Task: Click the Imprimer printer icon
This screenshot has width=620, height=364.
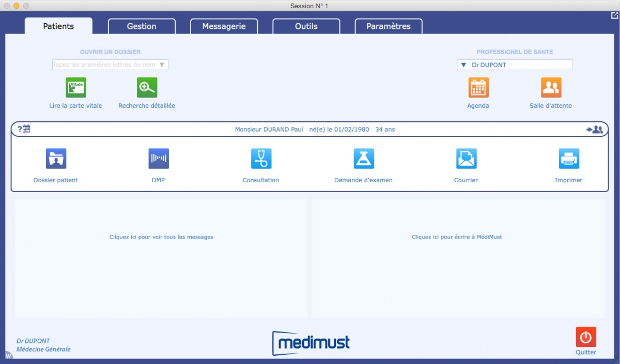Action: click(x=569, y=159)
